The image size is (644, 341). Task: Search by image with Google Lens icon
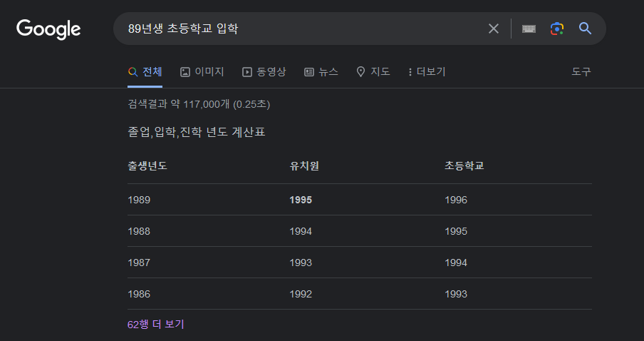(x=556, y=29)
